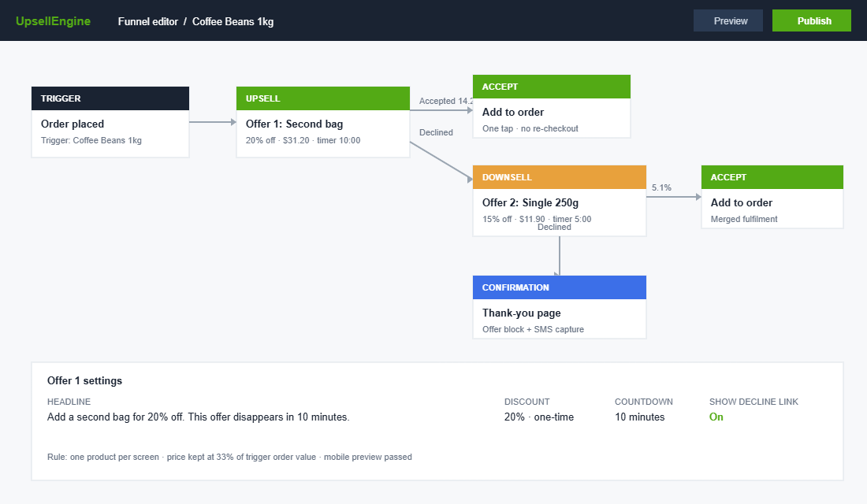Click the 'Rule: one product per screen' note
This screenshot has width=867, height=504.
pyautogui.click(x=229, y=457)
